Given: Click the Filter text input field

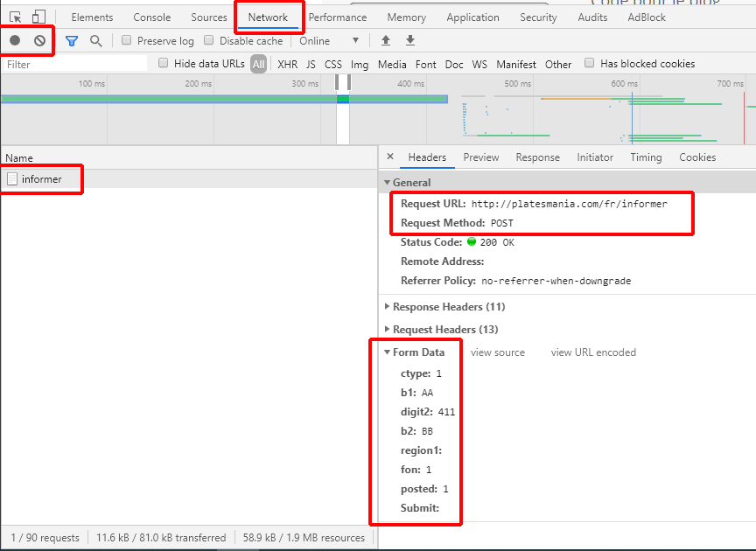Looking at the screenshot, I should [x=75, y=64].
